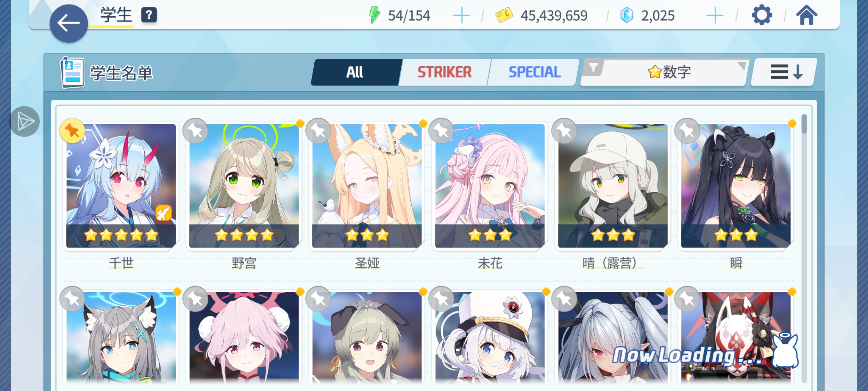Unpin the favorited student 千世
This screenshot has height=391, width=868.
(x=72, y=130)
